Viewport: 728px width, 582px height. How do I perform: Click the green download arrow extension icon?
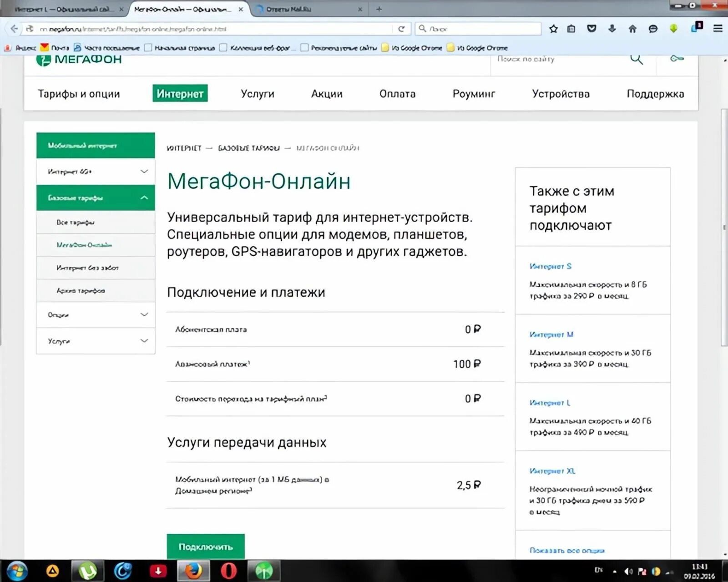click(673, 29)
